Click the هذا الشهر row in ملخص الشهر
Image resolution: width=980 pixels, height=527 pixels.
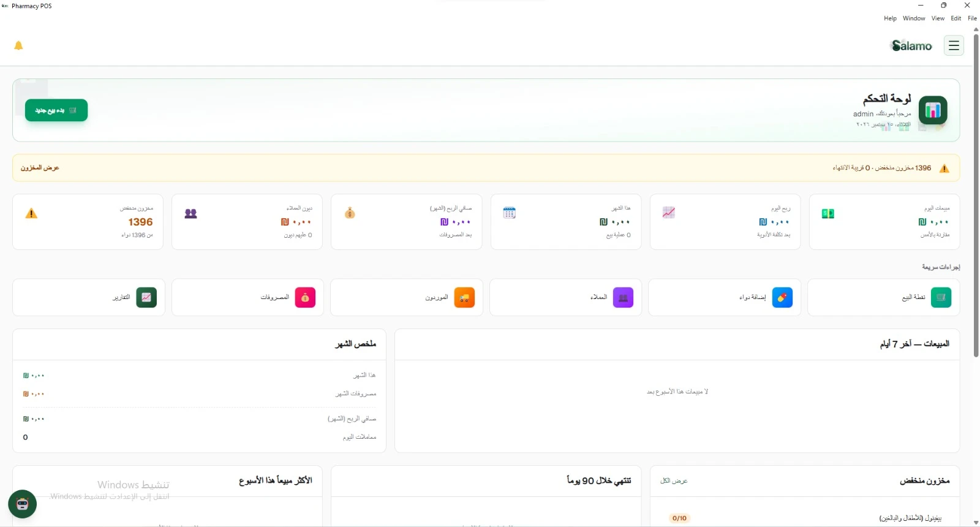200,375
